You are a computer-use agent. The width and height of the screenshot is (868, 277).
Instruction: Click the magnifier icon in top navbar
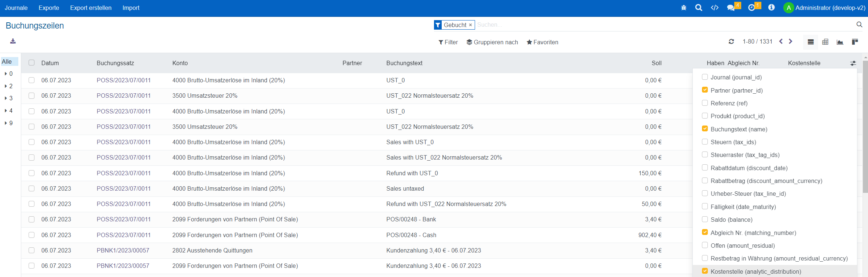699,8
